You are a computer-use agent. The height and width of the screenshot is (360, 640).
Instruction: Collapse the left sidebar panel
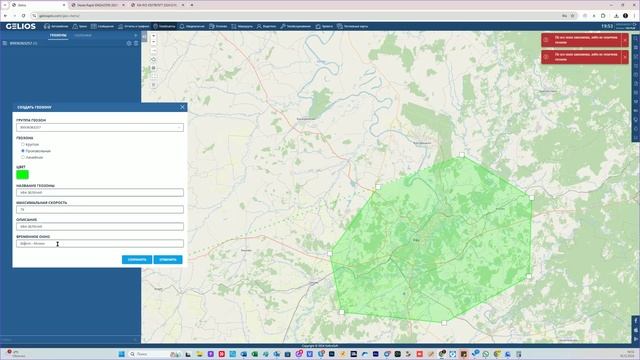click(x=144, y=37)
